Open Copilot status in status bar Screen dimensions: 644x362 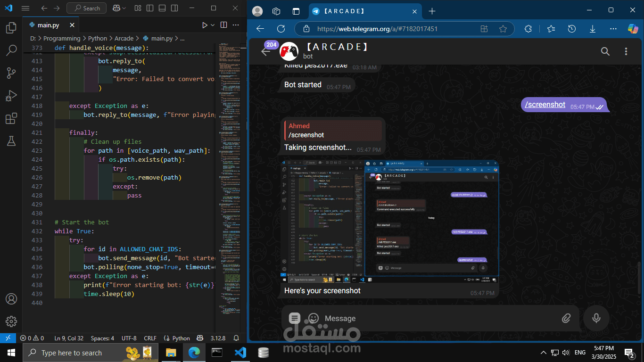pos(200,338)
